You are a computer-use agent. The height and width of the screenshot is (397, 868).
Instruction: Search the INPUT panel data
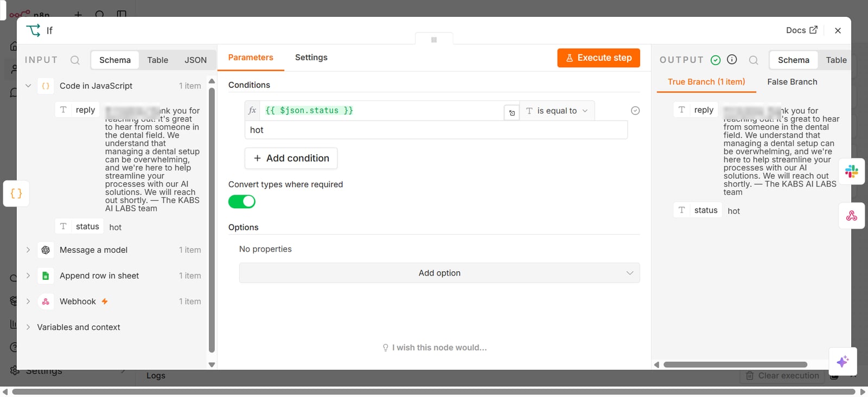[75, 60]
